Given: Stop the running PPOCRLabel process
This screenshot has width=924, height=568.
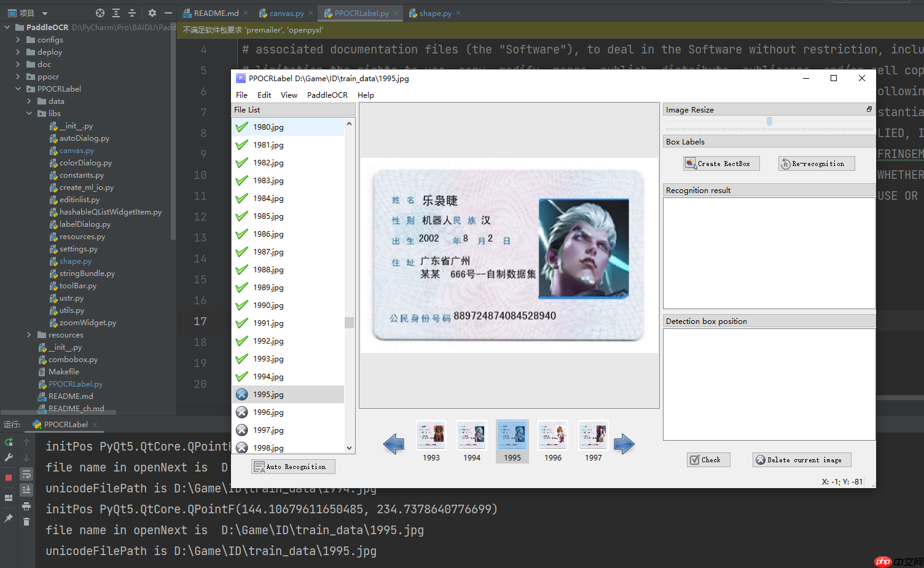Looking at the screenshot, I should click(x=9, y=477).
